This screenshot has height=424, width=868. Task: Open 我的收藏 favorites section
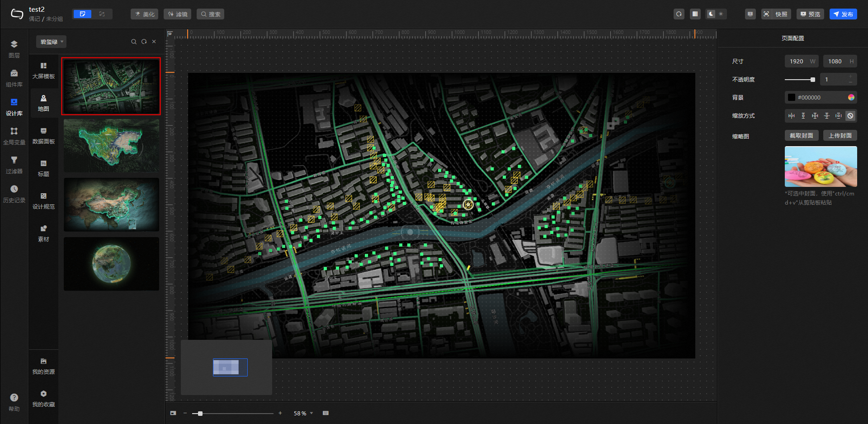(x=43, y=398)
